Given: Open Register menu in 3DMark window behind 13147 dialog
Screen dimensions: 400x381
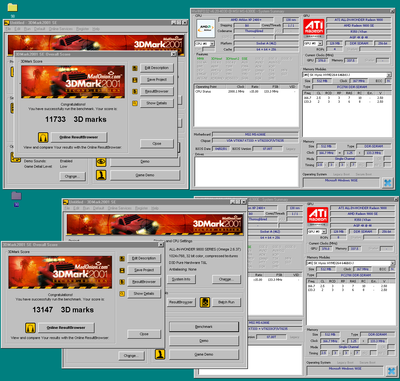Looking at the screenshot, I should coord(141,208).
